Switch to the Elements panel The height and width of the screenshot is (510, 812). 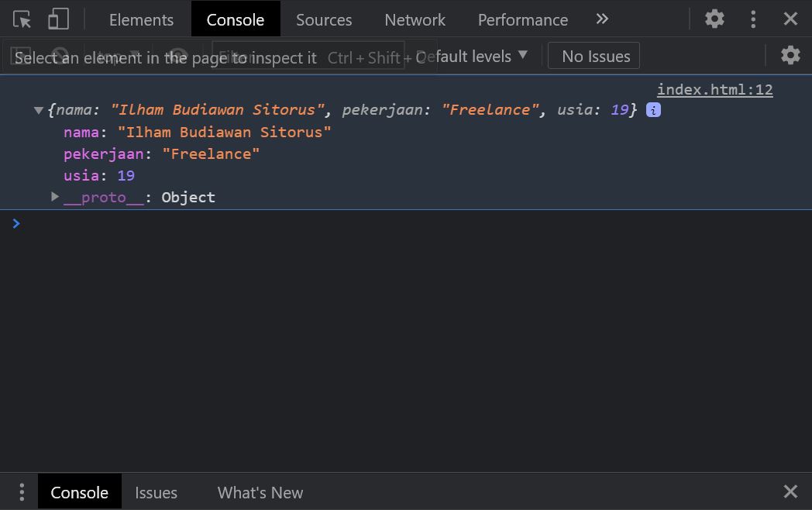click(140, 19)
